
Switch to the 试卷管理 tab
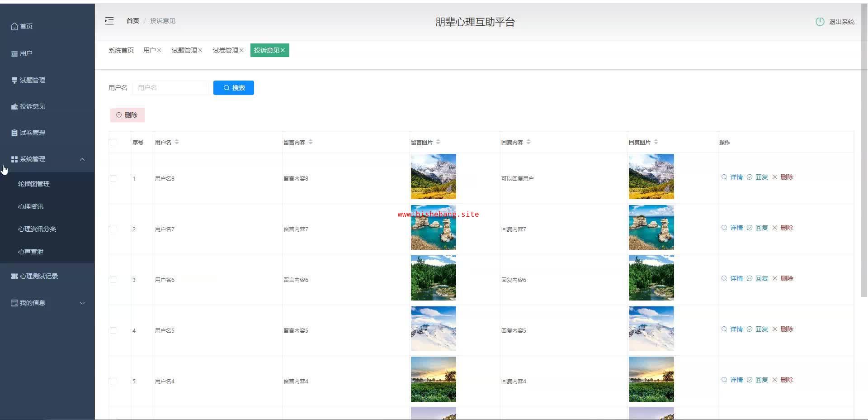[x=225, y=50]
